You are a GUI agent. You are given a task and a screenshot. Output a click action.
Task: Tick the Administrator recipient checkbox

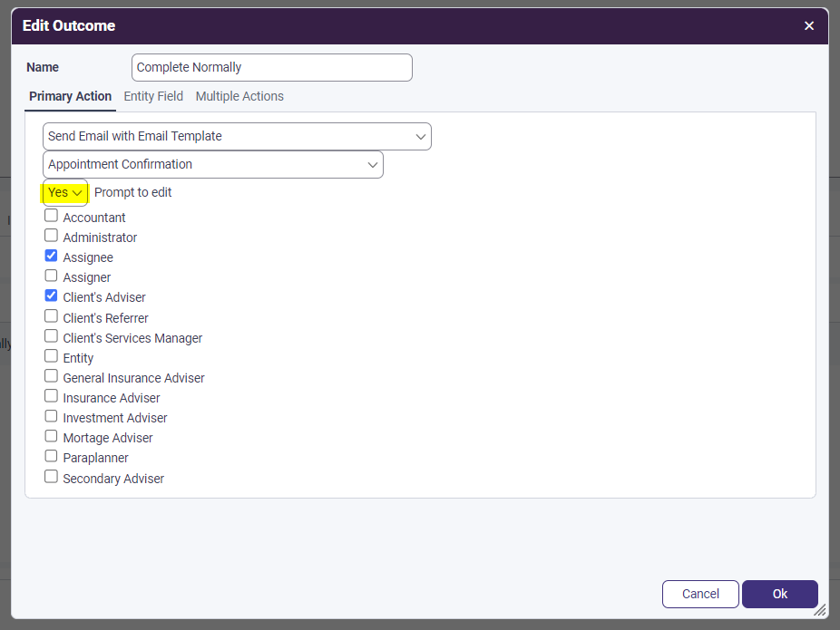[52, 237]
